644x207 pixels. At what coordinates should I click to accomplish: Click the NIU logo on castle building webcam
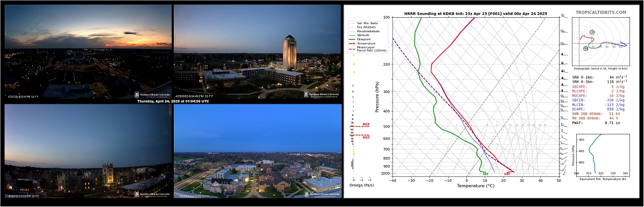coord(153,194)
